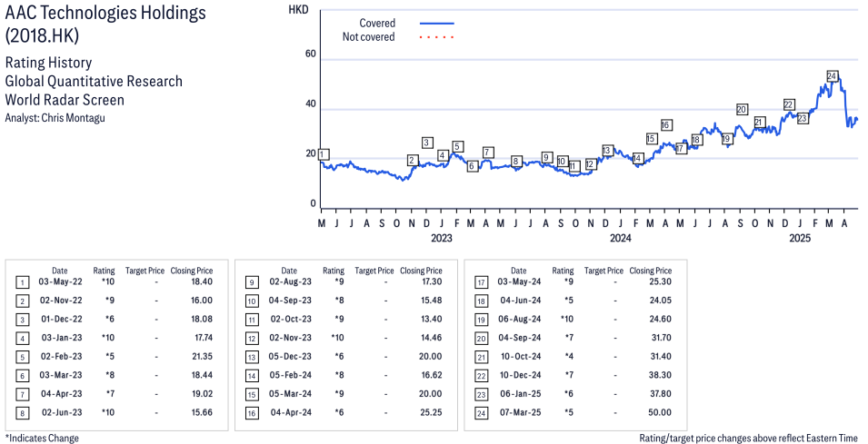Click closing price 19.02
Image resolution: width=868 pixels, height=444 pixels.
tap(202, 394)
